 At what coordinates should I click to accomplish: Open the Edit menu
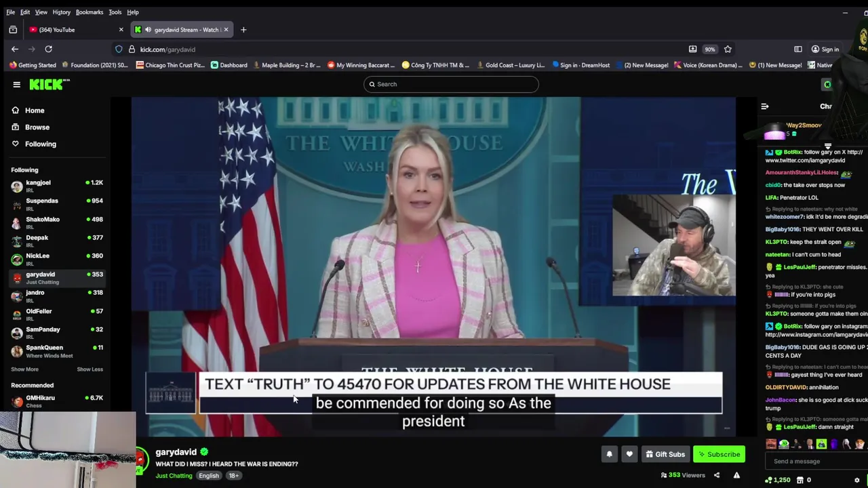coord(25,12)
